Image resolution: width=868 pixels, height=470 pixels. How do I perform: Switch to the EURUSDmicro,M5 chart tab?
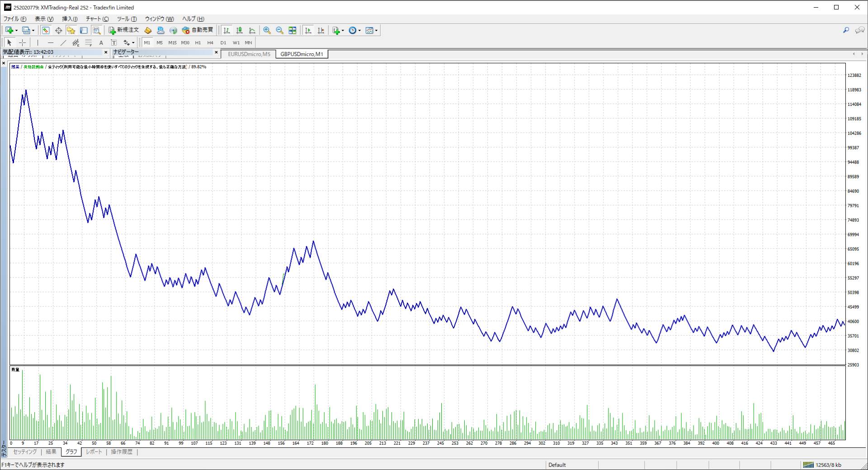click(x=249, y=54)
